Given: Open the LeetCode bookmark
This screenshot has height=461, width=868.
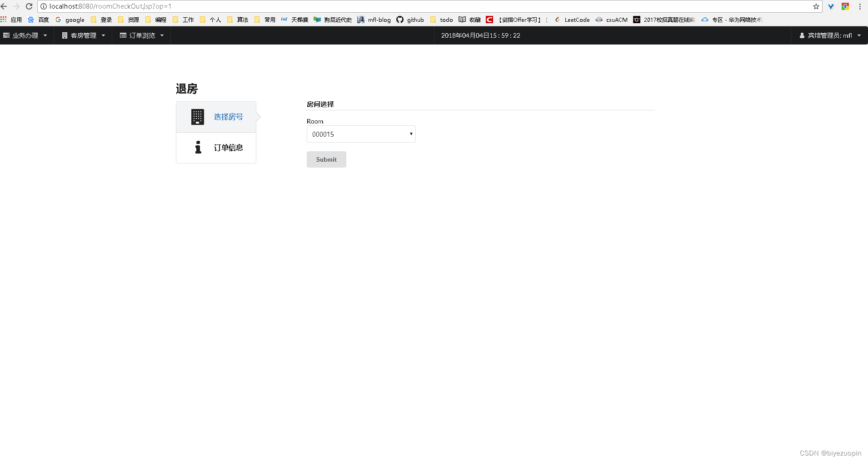Looking at the screenshot, I should click(x=572, y=20).
